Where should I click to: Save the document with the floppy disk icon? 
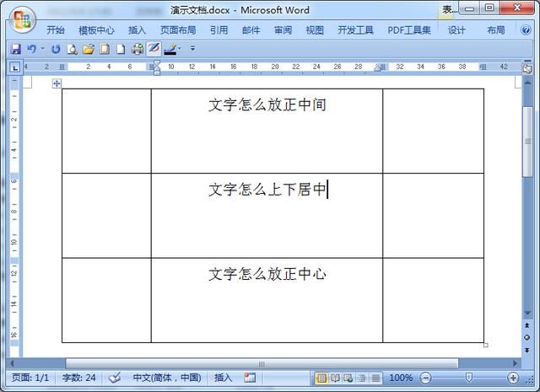tap(15, 49)
